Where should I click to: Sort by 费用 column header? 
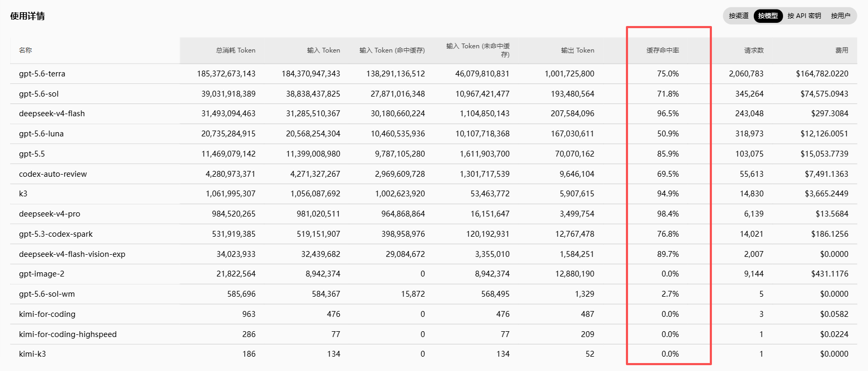(841, 50)
